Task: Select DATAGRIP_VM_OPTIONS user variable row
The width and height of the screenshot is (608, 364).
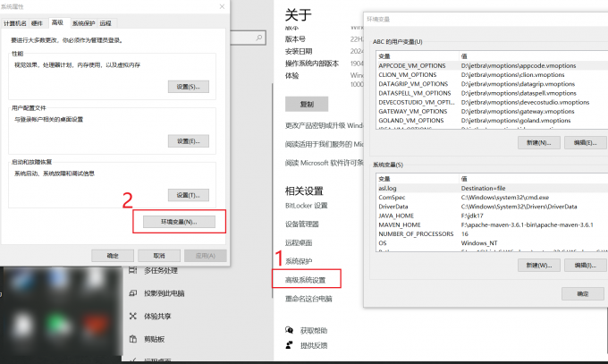Action: [492, 84]
